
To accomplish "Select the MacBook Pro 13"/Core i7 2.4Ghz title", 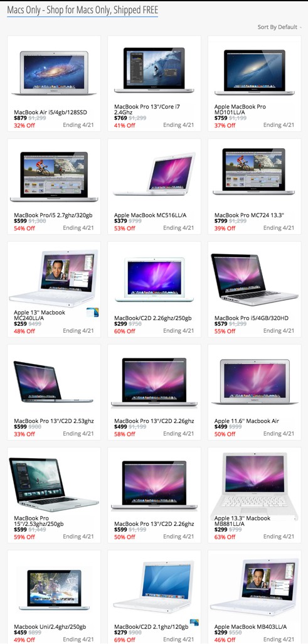I will click(147, 109).
